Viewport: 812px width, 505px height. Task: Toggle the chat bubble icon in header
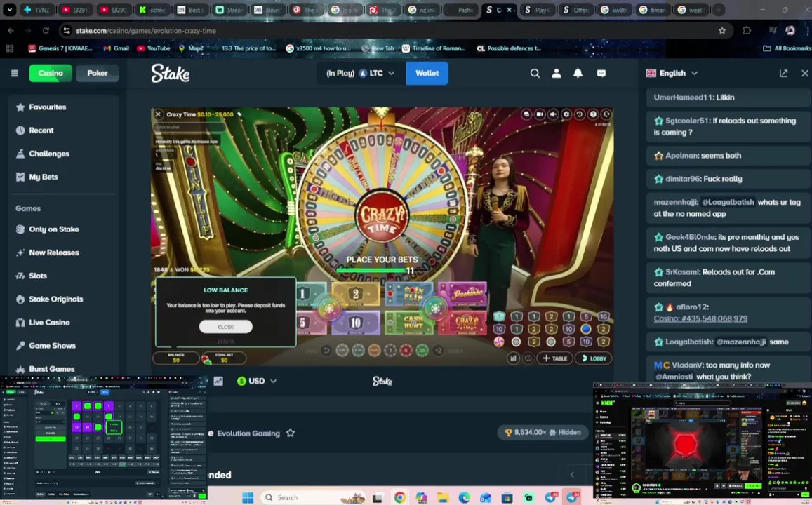pyautogui.click(x=601, y=74)
